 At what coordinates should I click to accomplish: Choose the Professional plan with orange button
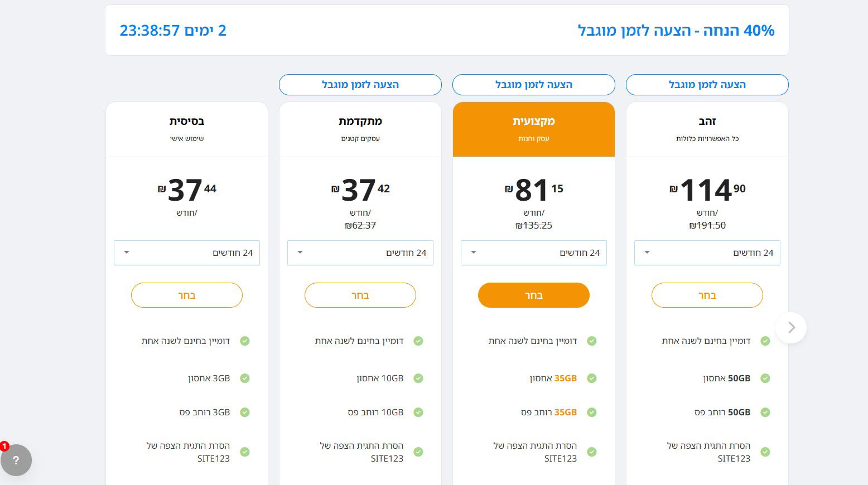point(534,295)
